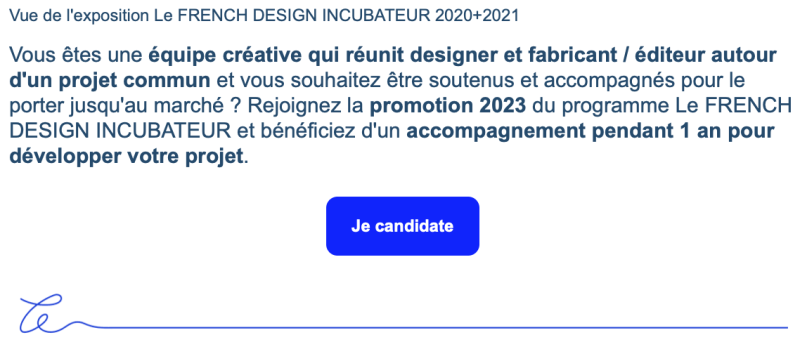
Task: Click "DESIGN INCUBATEUR" in the paragraph body
Action: pos(120,131)
